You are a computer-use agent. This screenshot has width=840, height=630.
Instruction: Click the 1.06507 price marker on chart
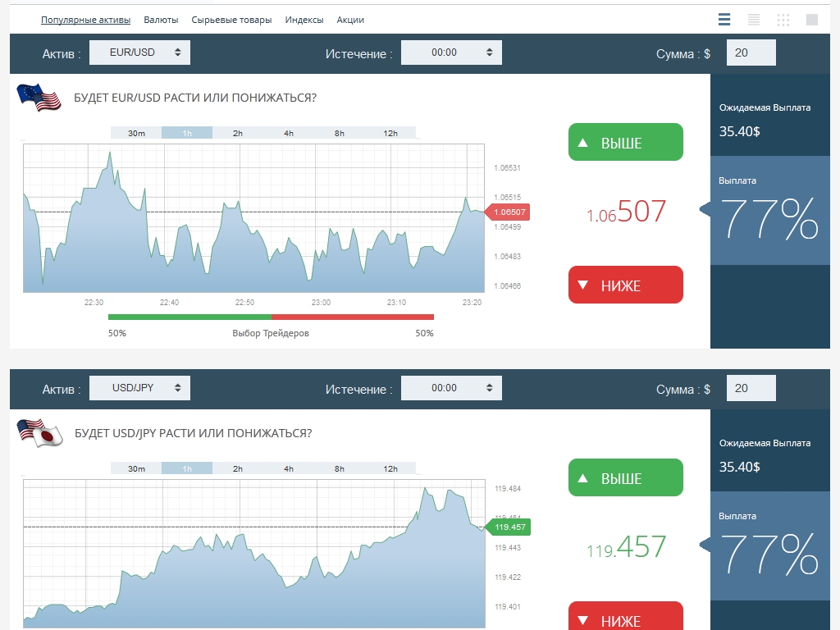point(509,212)
